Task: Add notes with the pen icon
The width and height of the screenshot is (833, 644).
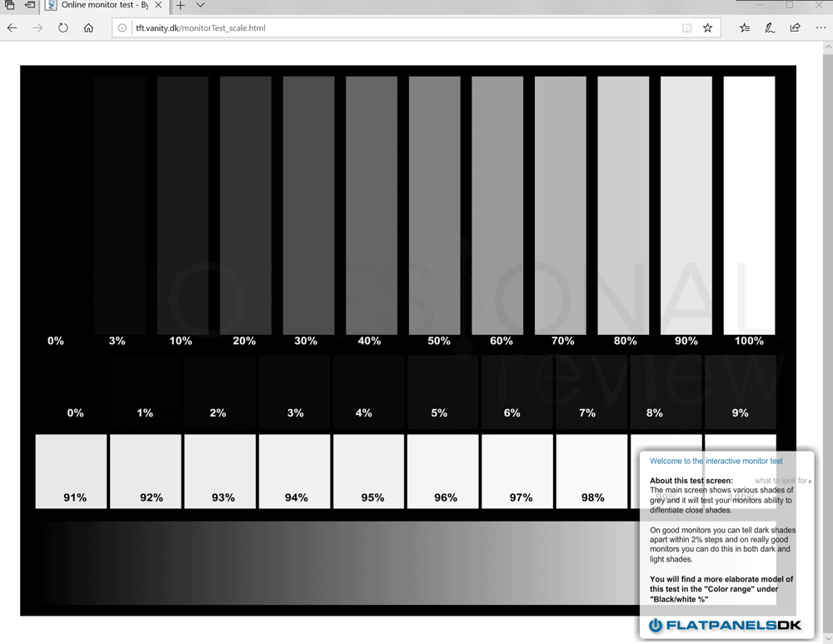Action: 770,27
